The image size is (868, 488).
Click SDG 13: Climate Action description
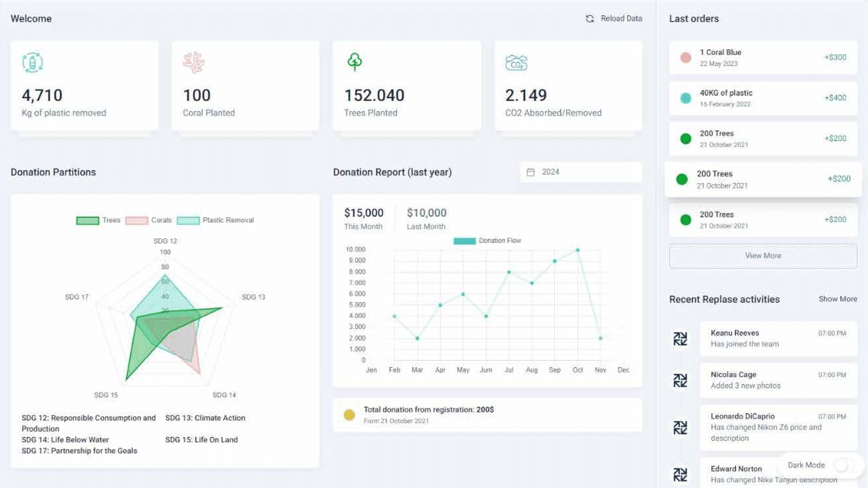point(205,418)
